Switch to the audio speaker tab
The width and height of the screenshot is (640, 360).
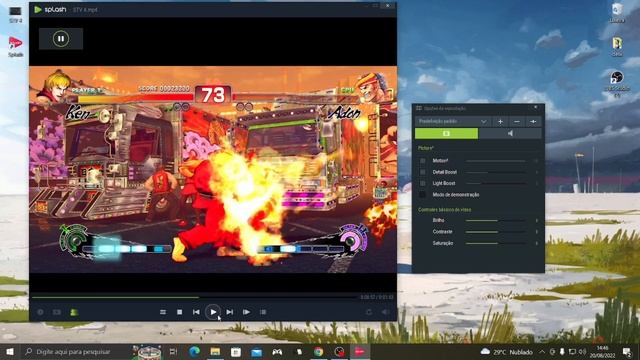(510, 133)
